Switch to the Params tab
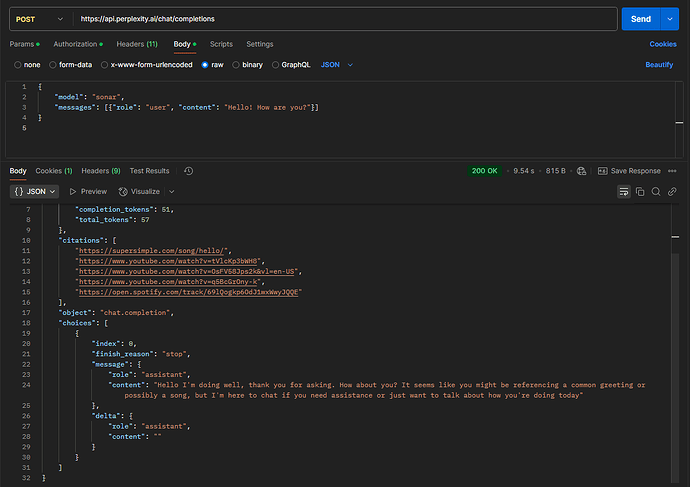This screenshot has width=690, height=487. pyautogui.click(x=25, y=44)
